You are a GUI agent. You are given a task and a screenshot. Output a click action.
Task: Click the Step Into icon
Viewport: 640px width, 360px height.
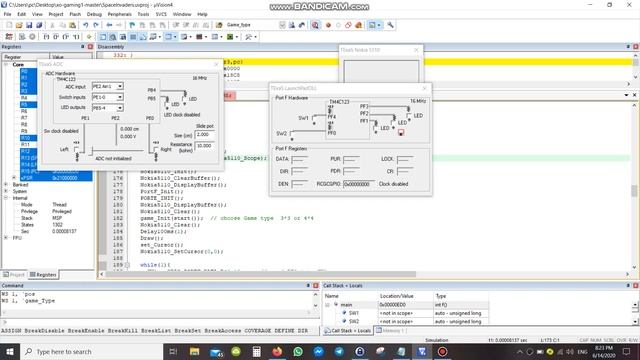(46, 37)
